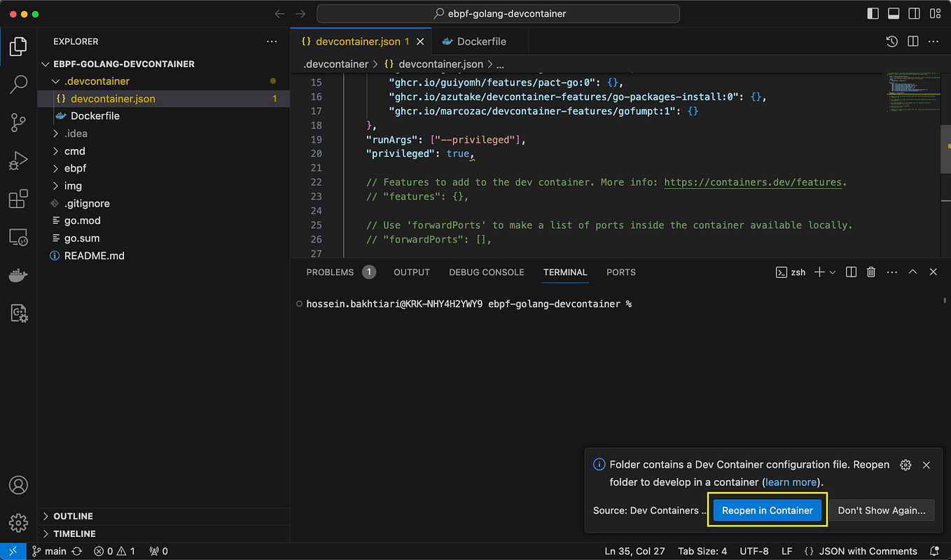Click the Docker whale icon in sidebar

pyautogui.click(x=18, y=275)
